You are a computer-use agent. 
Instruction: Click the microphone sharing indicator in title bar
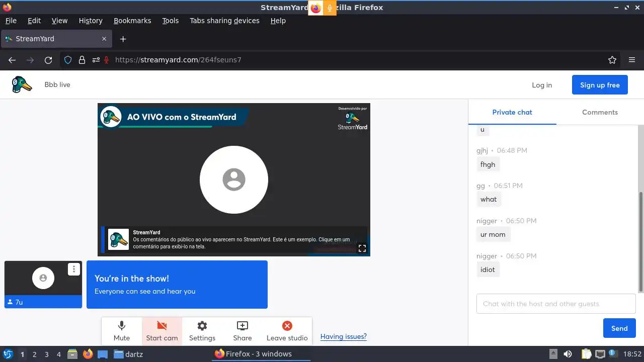(x=330, y=8)
